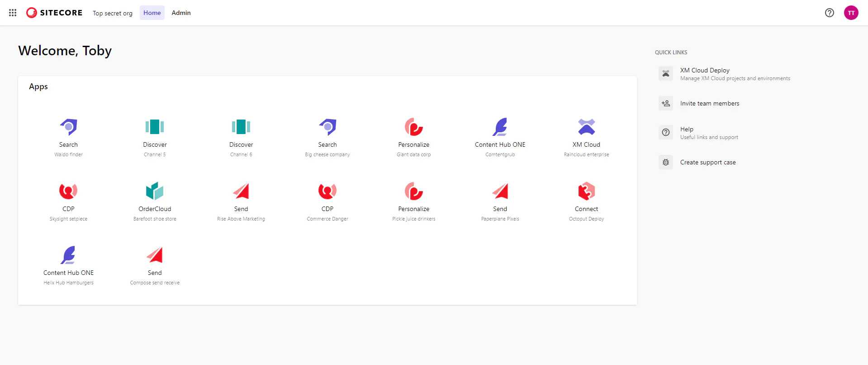Click the Connect app name
868x365 pixels.
[x=587, y=209]
